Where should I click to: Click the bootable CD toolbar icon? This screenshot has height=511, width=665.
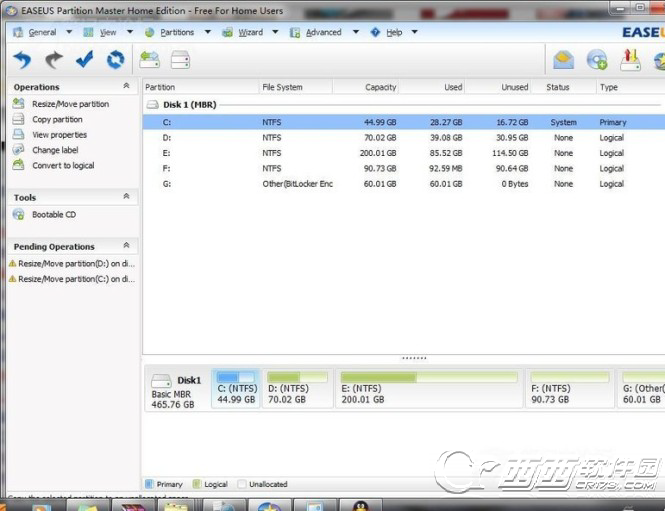coord(597,60)
